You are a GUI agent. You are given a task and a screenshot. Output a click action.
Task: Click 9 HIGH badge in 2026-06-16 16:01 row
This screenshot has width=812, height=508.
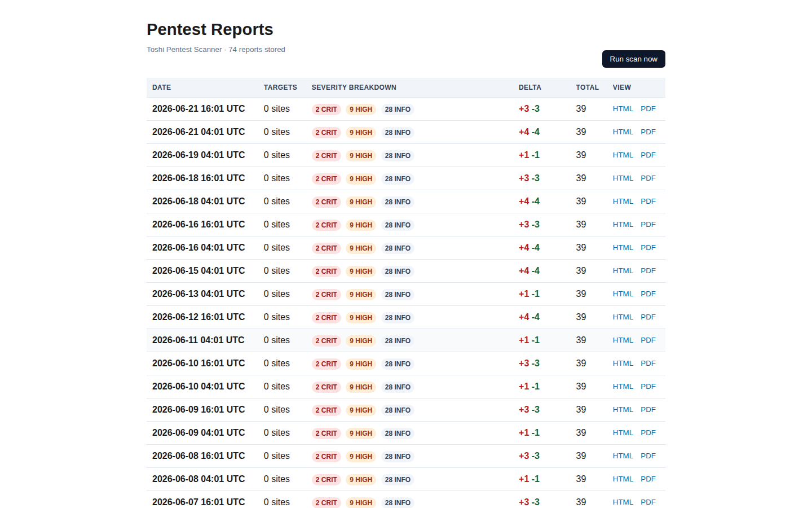point(361,225)
